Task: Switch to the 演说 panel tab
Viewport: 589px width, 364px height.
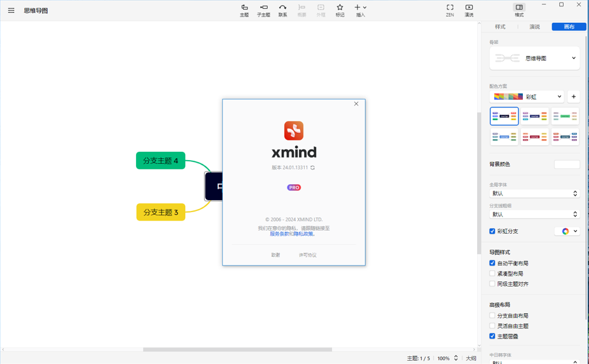Action: click(x=534, y=27)
